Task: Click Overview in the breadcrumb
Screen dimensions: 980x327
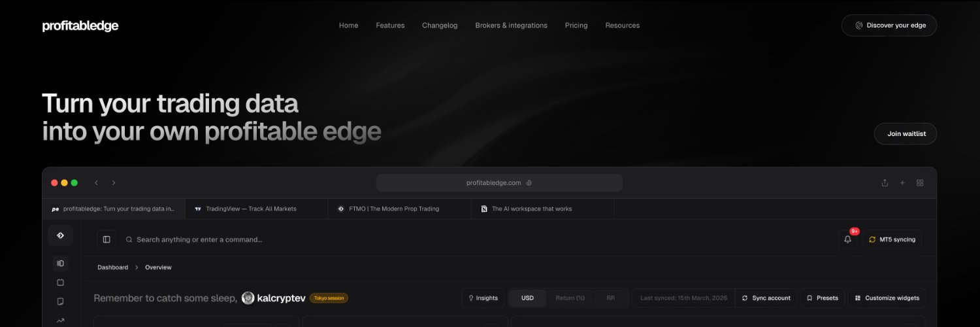Action: pyautogui.click(x=158, y=267)
